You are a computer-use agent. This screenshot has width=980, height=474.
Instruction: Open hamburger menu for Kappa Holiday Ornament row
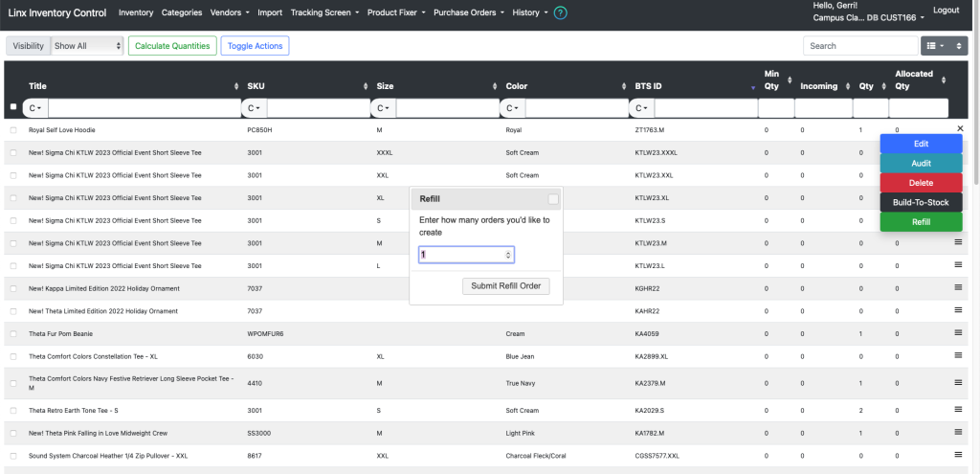958,287
